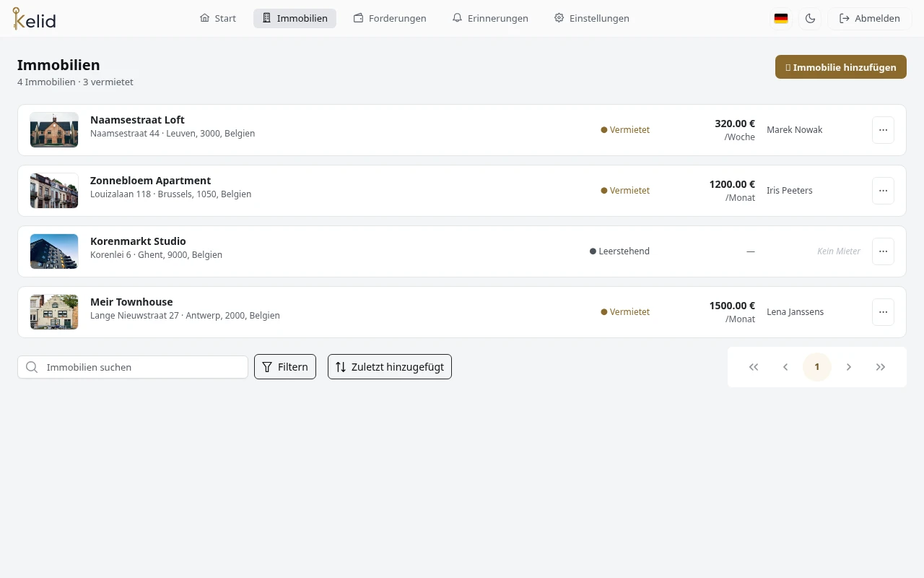Click the Abmelden button
Viewport: 924px width, 578px height.
pyautogui.click(x=870, y=19)
